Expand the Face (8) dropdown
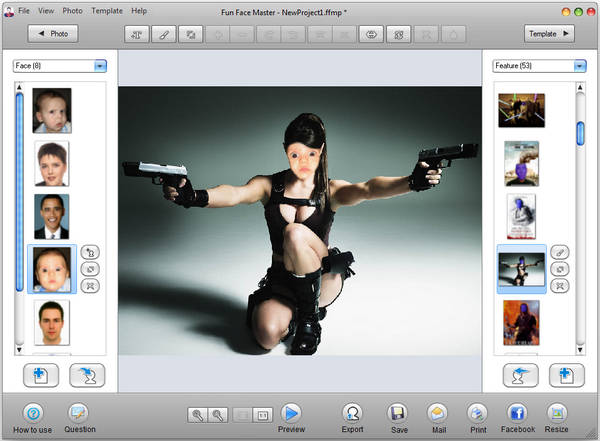The width and height of the screenshot is (600, 441). point(100,66)
